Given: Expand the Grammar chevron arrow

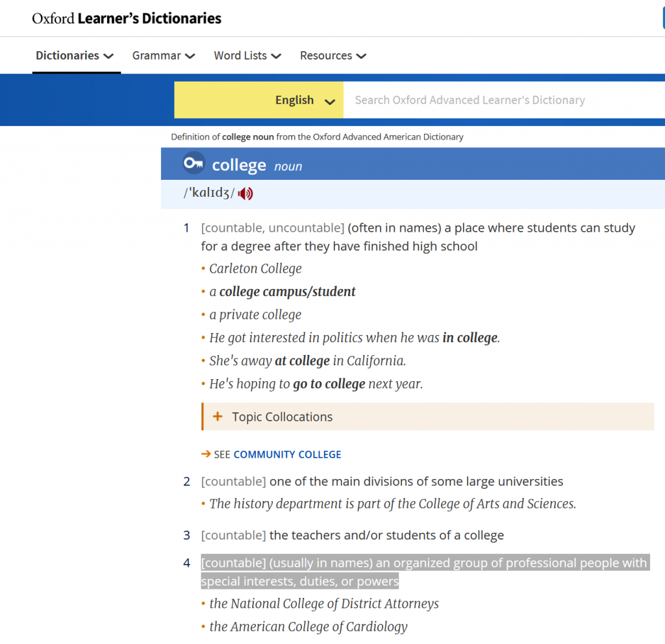Looking at the screenshot, I should click(190, 56).
